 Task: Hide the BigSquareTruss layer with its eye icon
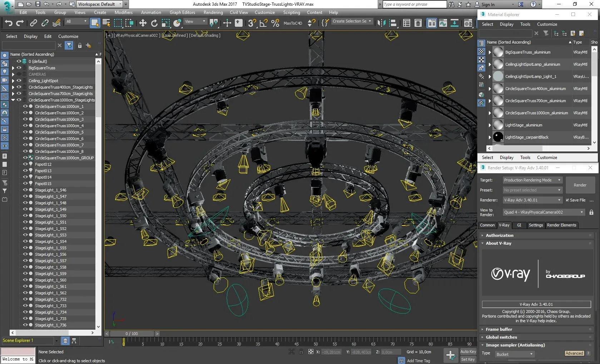tap(19, 68)
